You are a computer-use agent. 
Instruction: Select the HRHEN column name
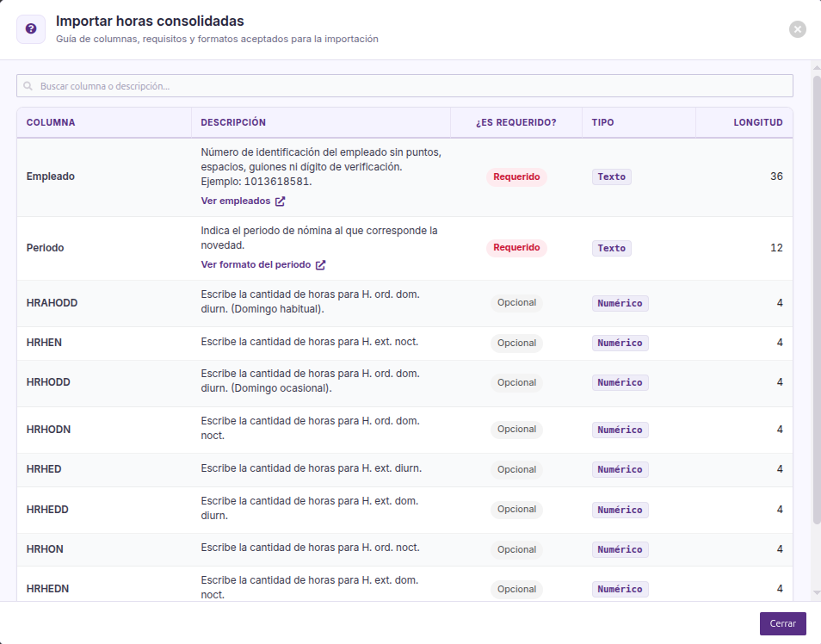tap(44, 343)
